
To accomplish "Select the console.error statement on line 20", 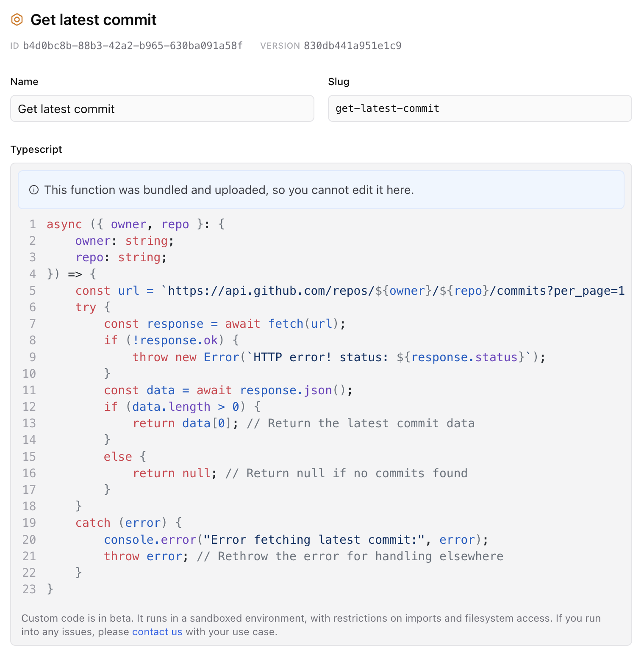I will click(x=297, y=540).
